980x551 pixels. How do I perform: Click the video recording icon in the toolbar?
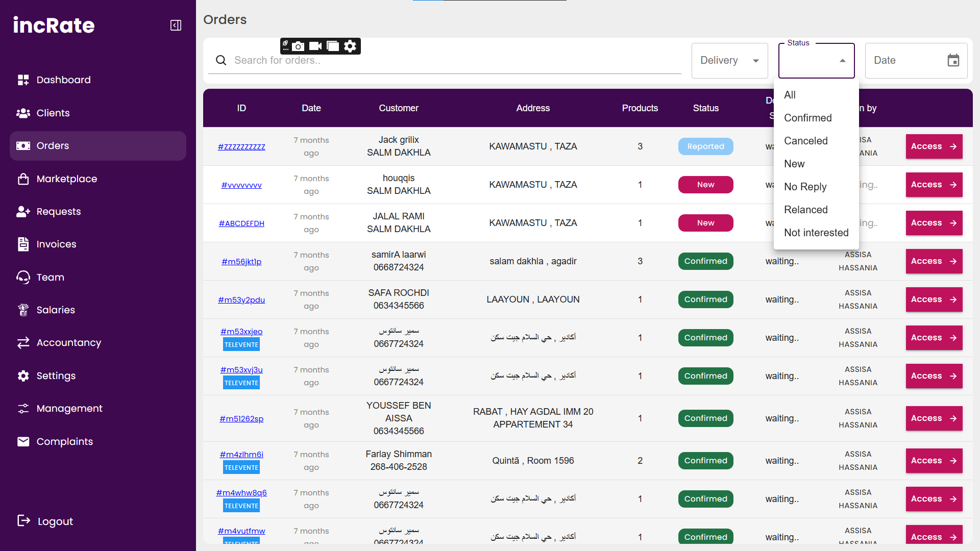tap(315, 46)
